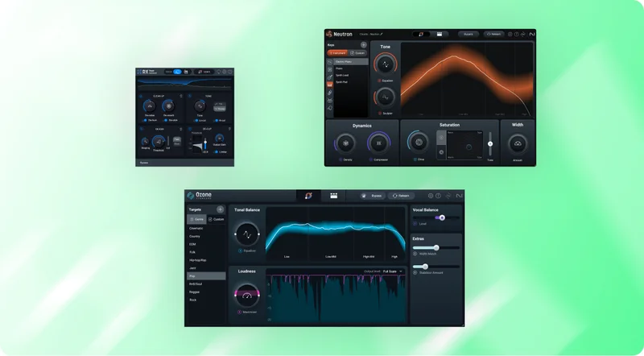Open the Output level Full Scale dropdown
The width and height of the screenshot is (644, 356).
393,271
